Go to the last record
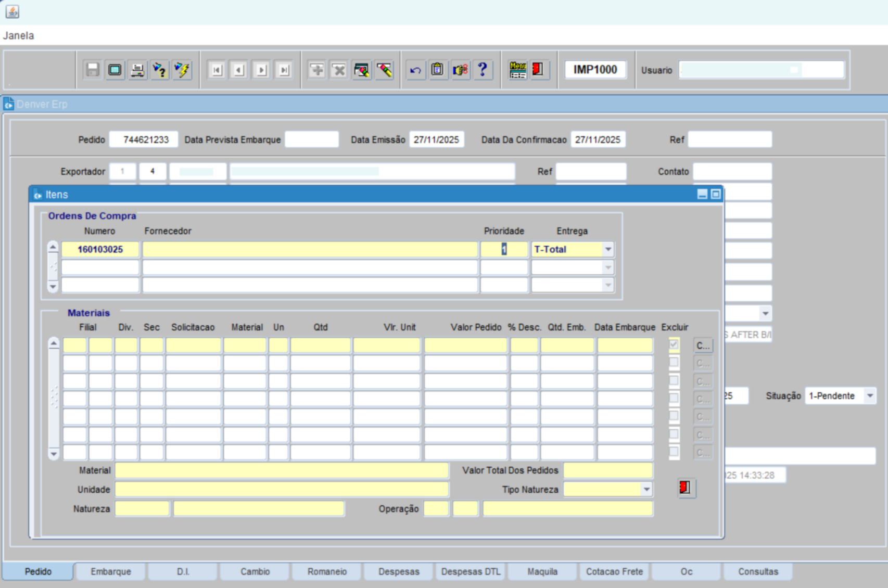888x588 pixels. [x=284, y=70]
